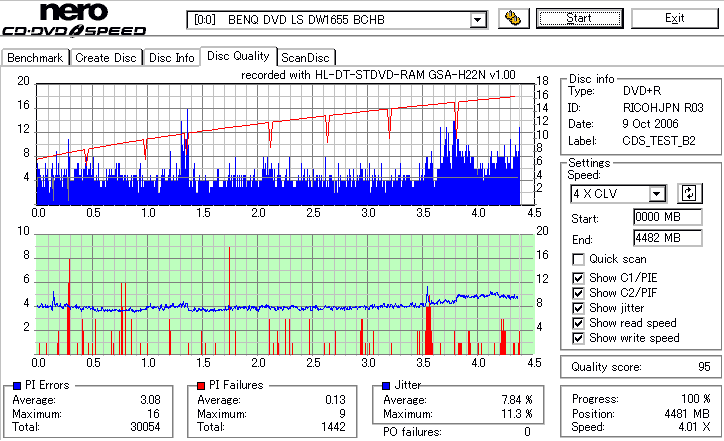
Task: Click the blue Jitter legend square
Action: pos(386,386)
